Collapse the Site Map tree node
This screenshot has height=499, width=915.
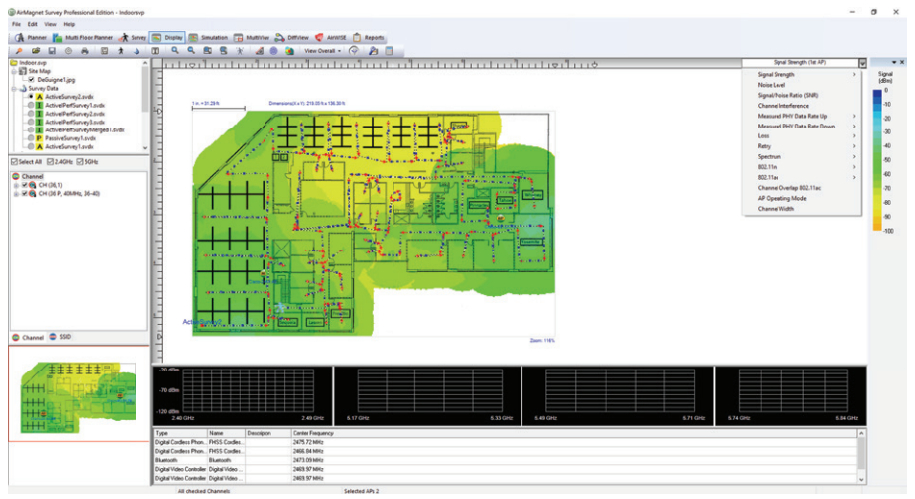click(x=14, y=71)
